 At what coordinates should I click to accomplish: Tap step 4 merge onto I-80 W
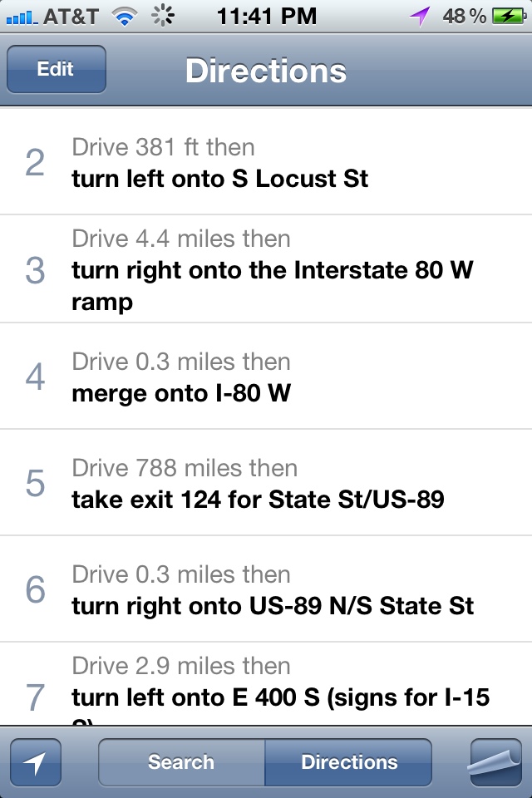[266, 377]
